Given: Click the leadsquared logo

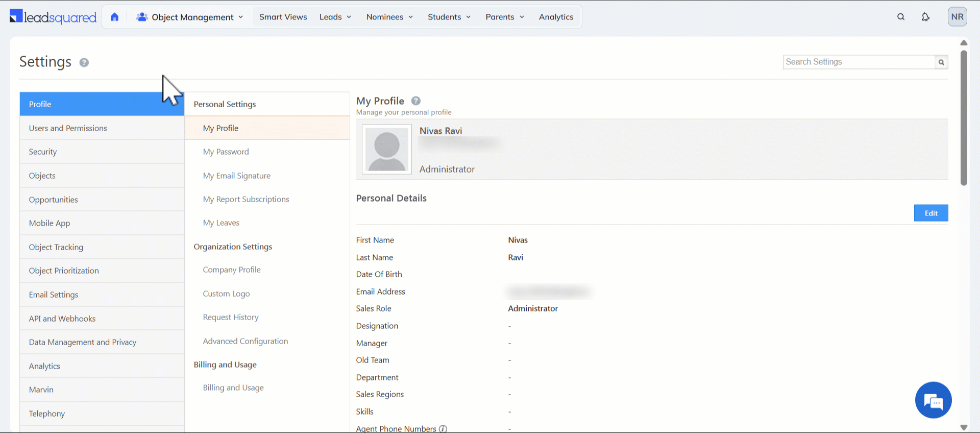Looking at the screenshot, I should tap(53, 17).
